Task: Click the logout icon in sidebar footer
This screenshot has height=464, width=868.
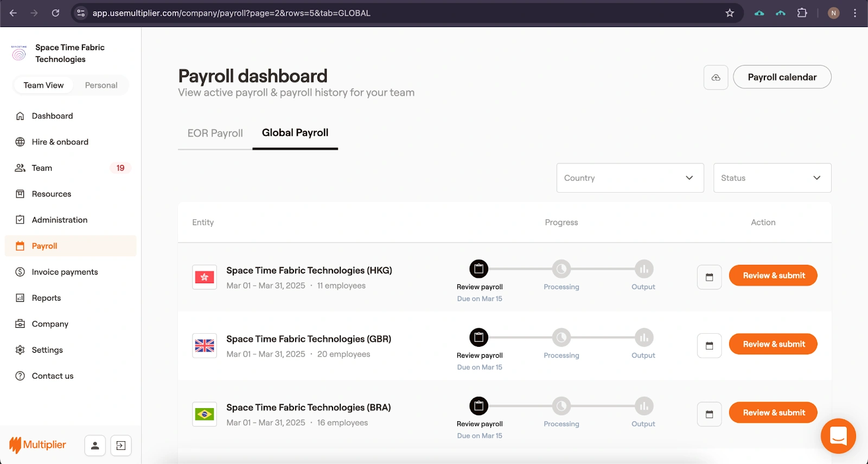Action: click(x=121, y=446)
